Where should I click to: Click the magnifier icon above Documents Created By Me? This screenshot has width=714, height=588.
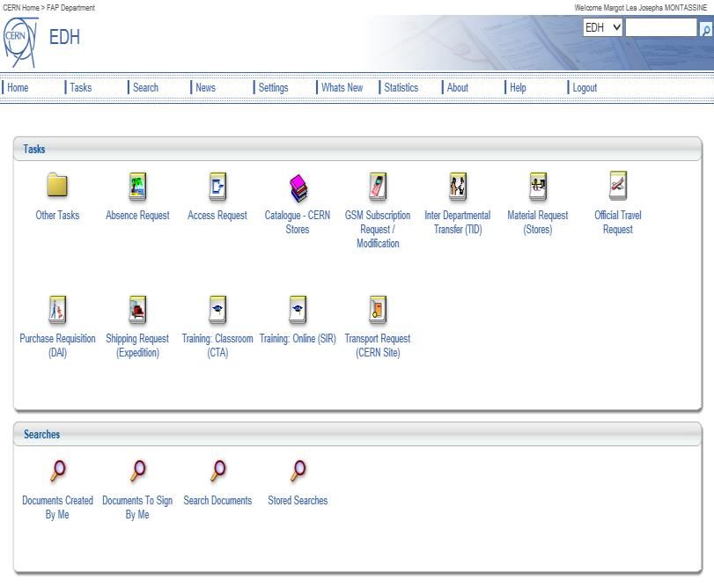click(58, 471)
